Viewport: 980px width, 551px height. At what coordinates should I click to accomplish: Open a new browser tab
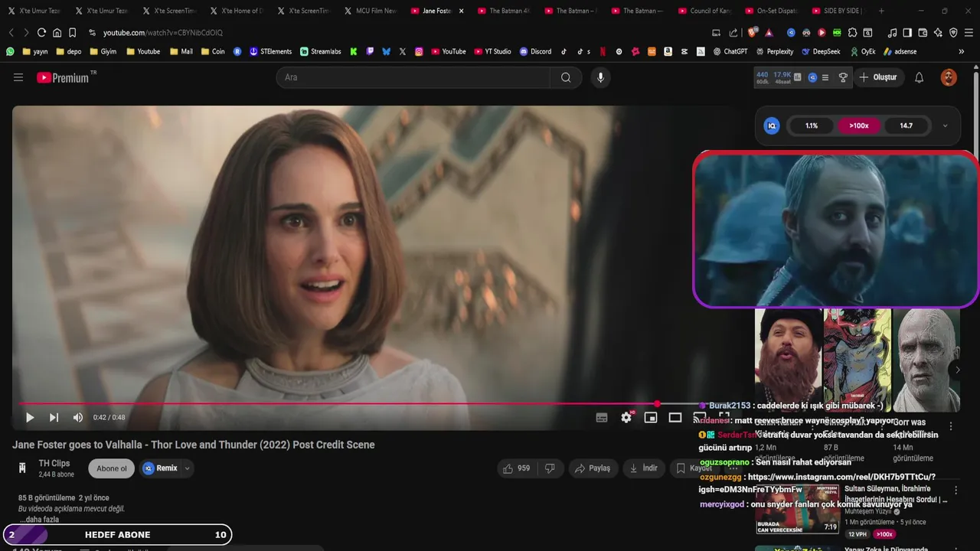pyautogui.click(x=881, y=11)
